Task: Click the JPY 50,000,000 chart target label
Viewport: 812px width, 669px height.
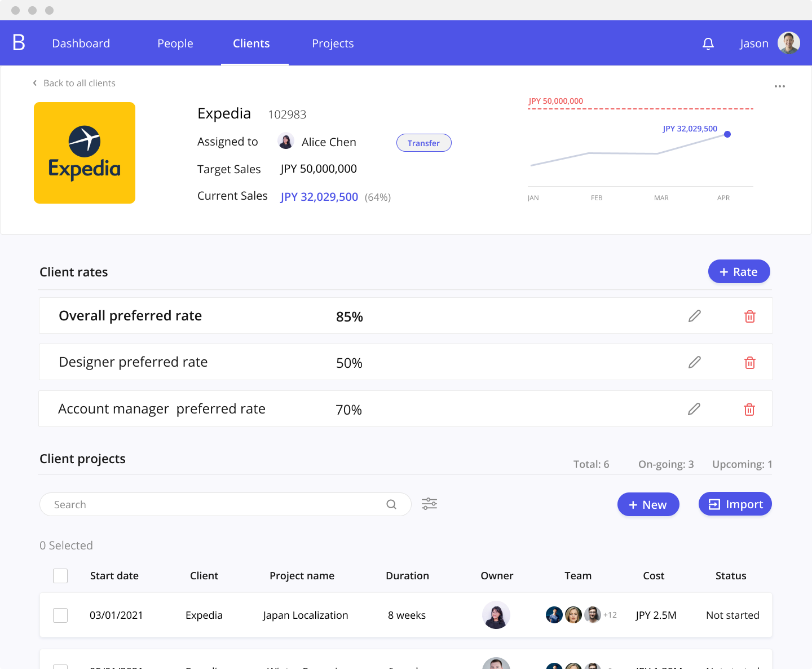Action: (556, 101)
